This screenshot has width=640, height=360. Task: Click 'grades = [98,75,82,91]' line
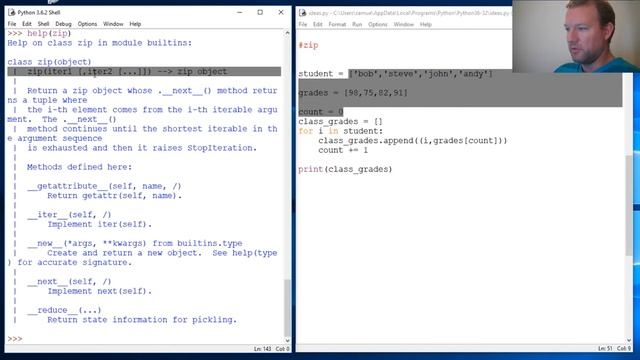(x=353, y=93)
